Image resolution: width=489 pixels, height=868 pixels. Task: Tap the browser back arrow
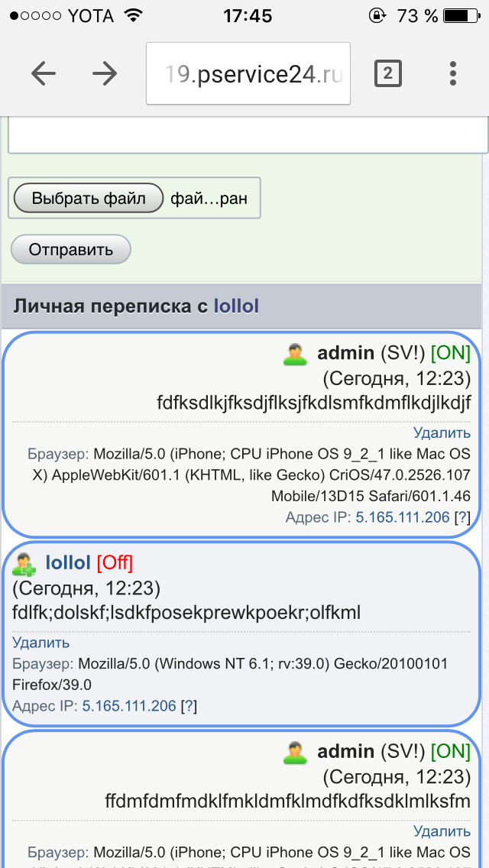tap(44, 73)
